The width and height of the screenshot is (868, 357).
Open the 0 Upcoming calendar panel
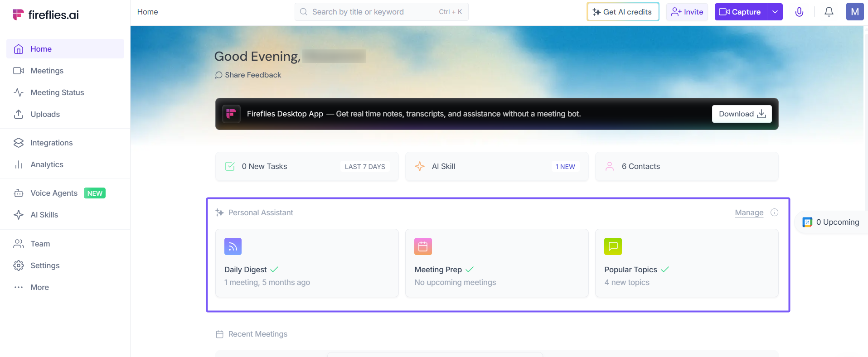point(831,222)
